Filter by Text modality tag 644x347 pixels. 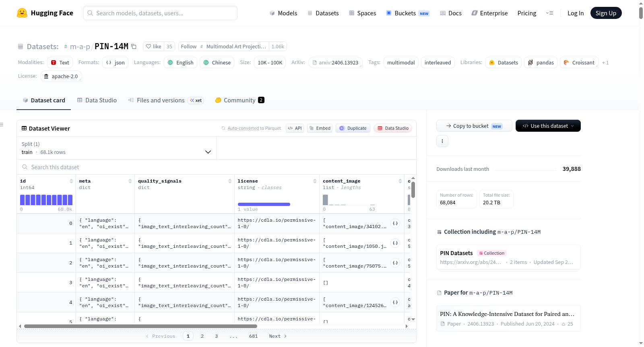pyautogui.click(x=60, y=62)
